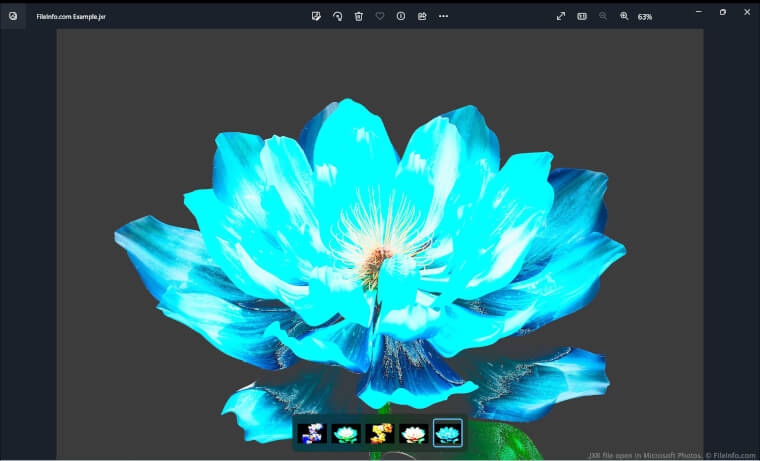The height and width of the screenshot is (461, 760).
Task: Open the third yellow-red filmstrip thumbnail
Action: (x=380, y=433)
